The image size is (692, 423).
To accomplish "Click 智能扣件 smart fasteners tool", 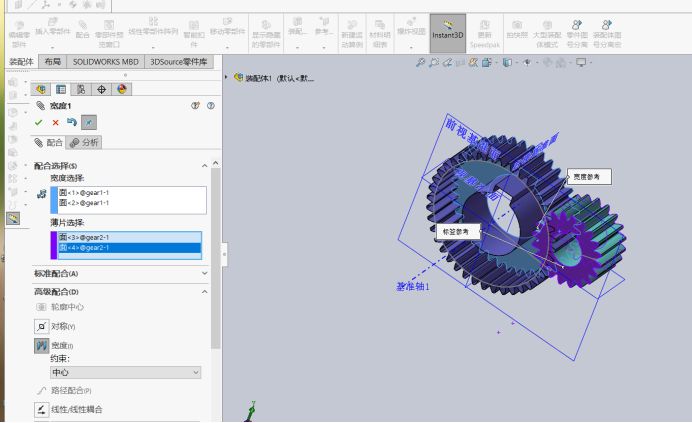I will pos(194,34).
